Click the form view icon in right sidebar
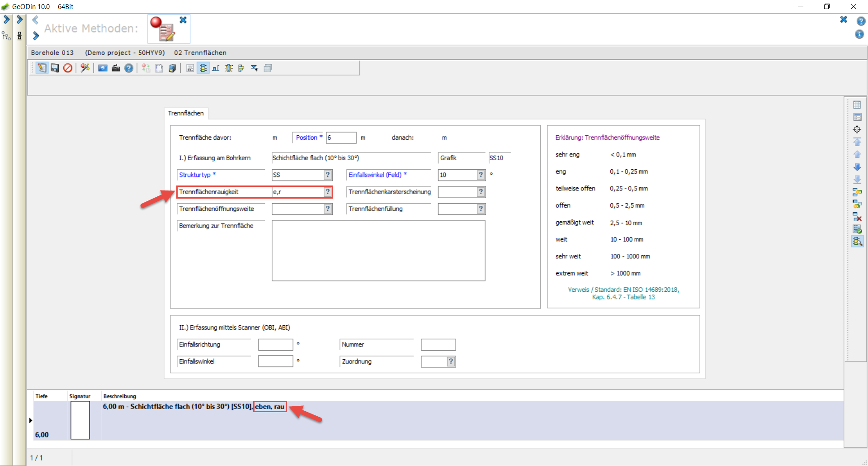The height and width of the screenshot is (466, 868). pyautogui.click(x=857, y=117)
